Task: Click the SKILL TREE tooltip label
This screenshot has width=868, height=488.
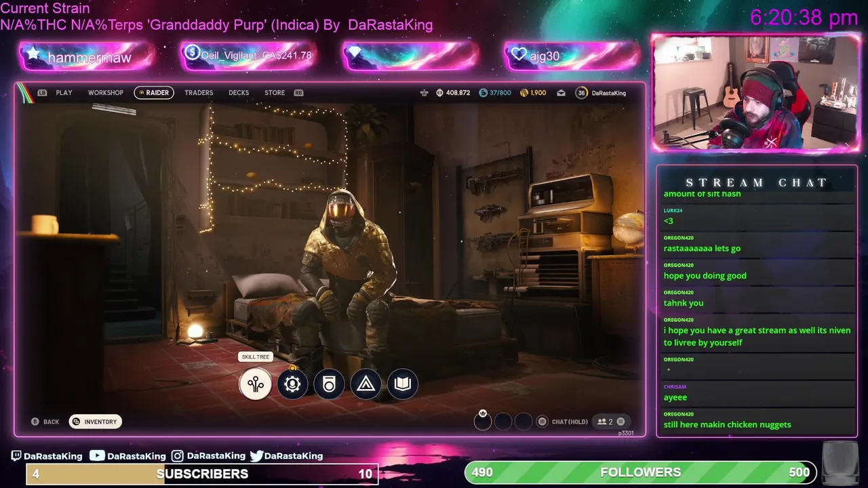Action: [256, 357]
